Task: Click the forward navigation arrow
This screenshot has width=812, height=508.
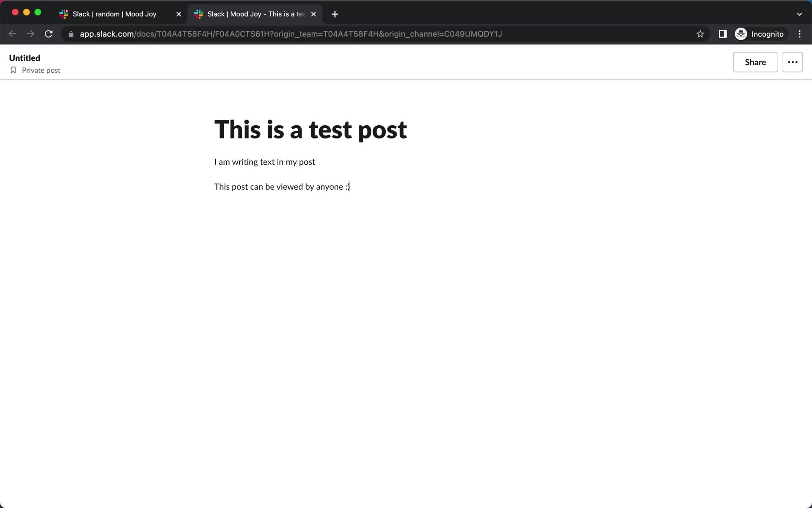Action: click(x=30, y=34)
